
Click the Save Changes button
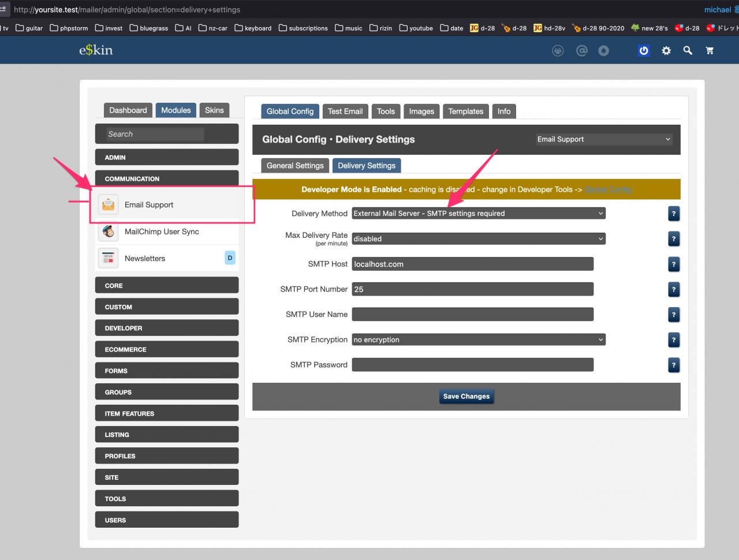[x=466, y=397]
